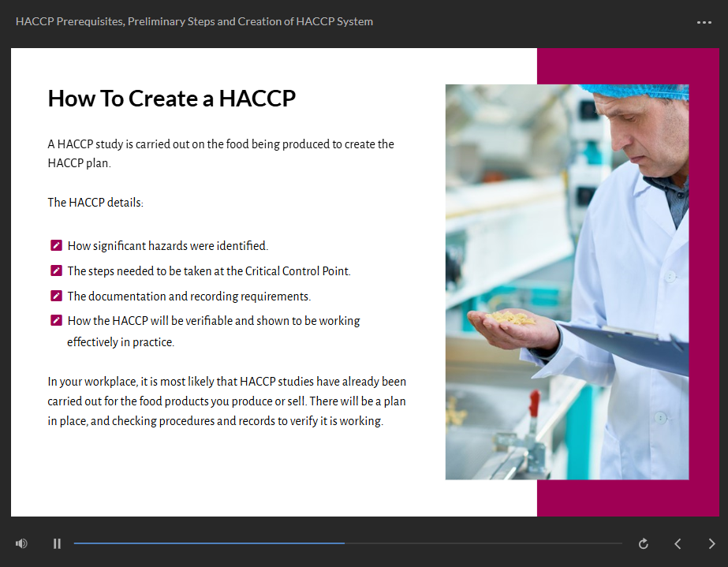Replay the current slide
728x567 pixels.
[x=644, y=543]
